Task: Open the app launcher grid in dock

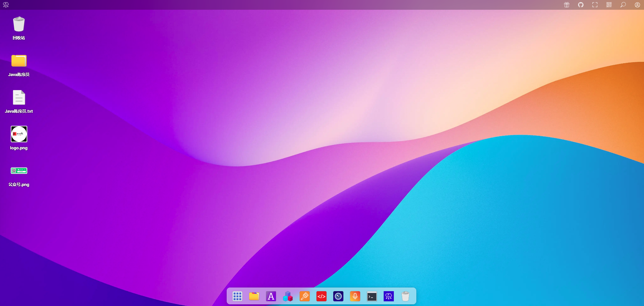Action: coord(237,296)
